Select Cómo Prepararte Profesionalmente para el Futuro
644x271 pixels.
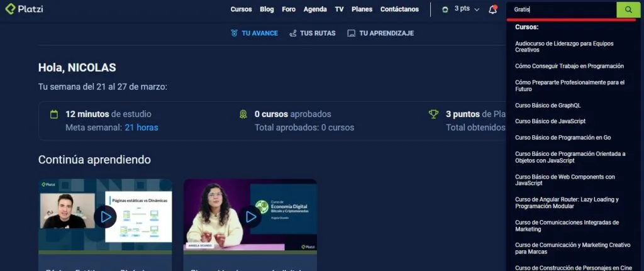(570, 86)
